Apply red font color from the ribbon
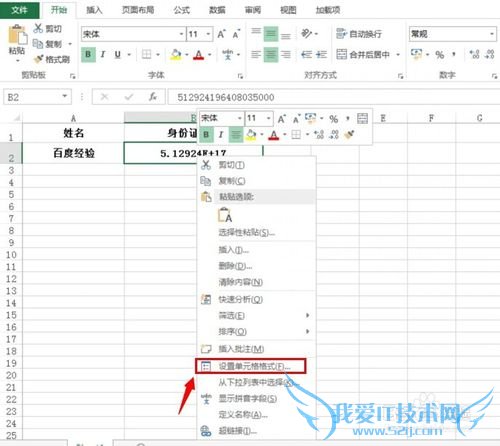This screenshot has height=446, width=500. 199,54
